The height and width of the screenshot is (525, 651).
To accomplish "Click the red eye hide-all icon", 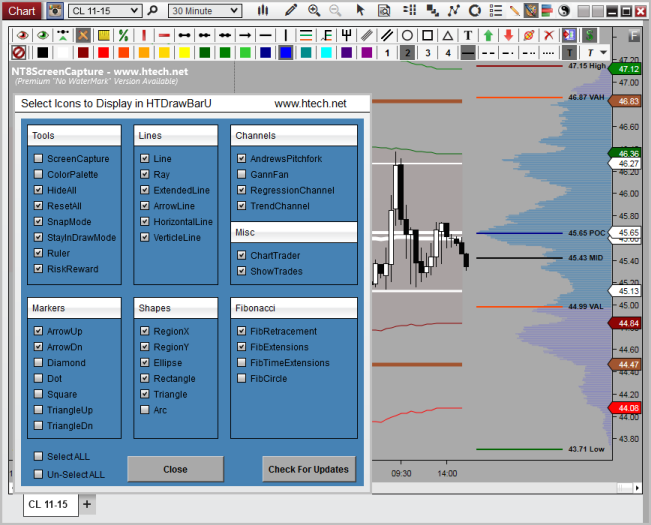I will (22, 35).
